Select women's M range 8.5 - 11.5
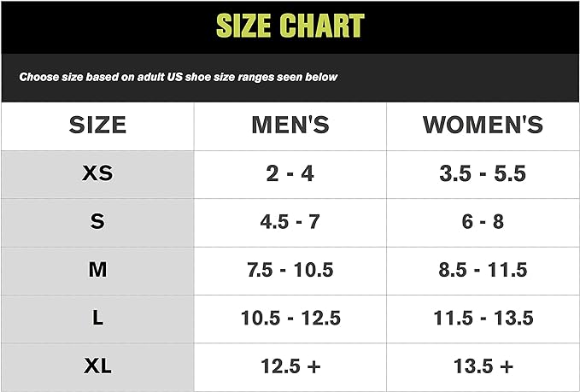580x392 pixels. click(483, 270)
